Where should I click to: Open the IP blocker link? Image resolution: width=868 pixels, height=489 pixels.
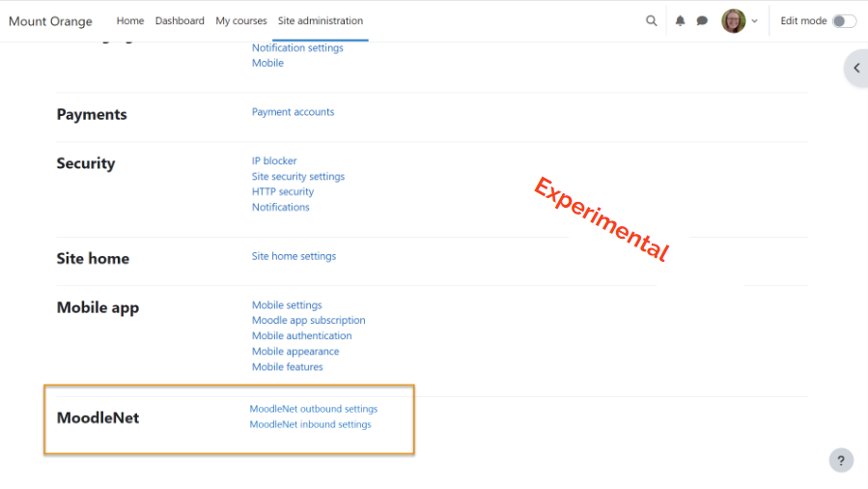coord(274,161)
